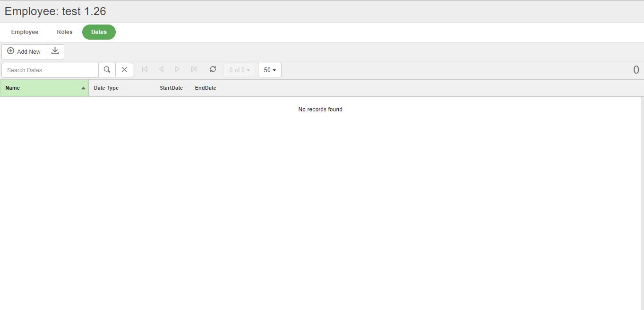Sort by Date Type column header

106,88
